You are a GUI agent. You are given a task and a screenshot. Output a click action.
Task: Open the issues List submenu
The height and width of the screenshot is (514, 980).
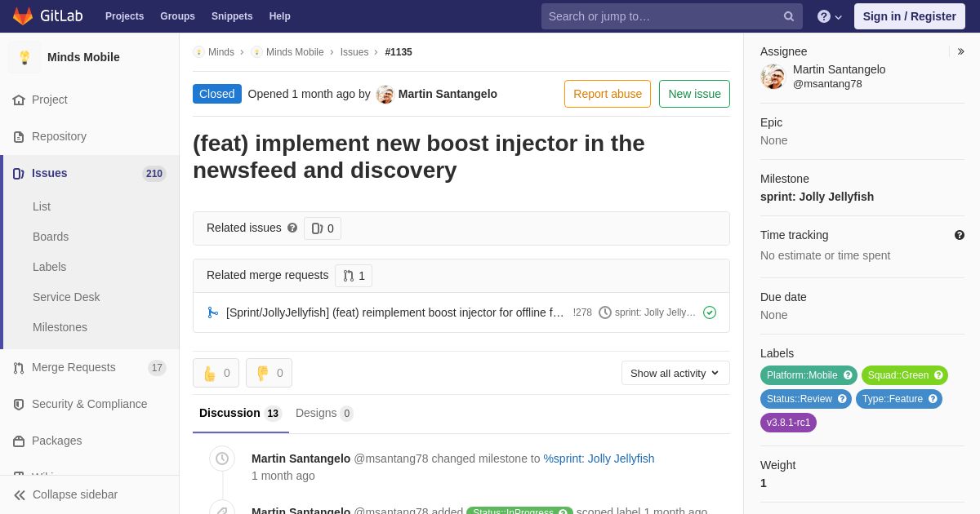42,206
